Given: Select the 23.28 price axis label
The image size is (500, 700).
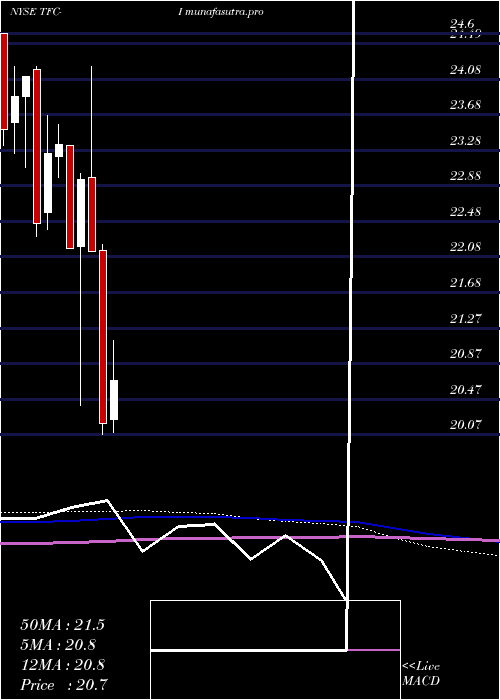Looking at the screenshot, I should click(465, 141).
